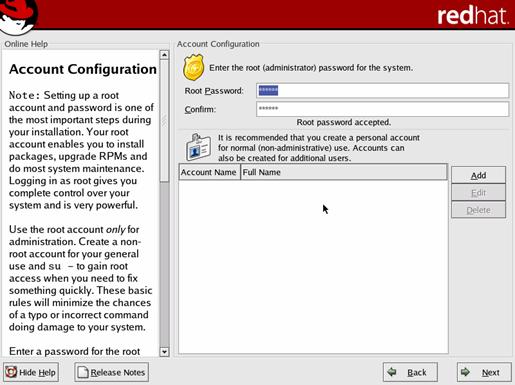Click the 'Online Help' panel title
The height and width of the screenshot is (385, 515).
(x=26, y=44)
